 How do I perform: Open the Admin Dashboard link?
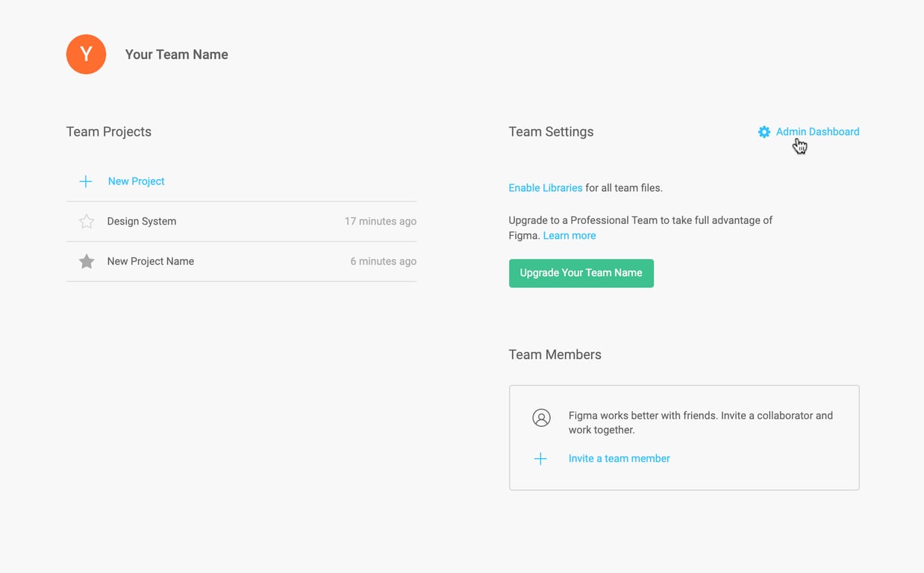click(x=817, y=132)
